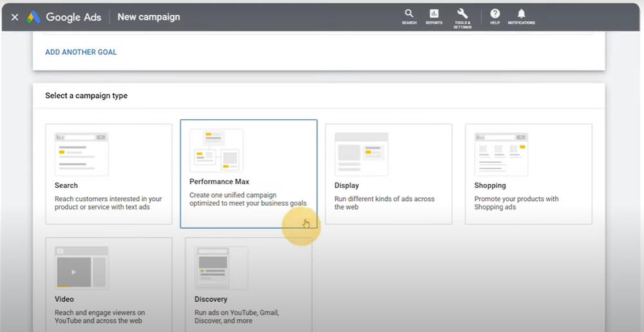The width and height of the screenshot is (644, 332).
Task: Click the ADD ANOTHER GOAL link
Action: (81, 52)
